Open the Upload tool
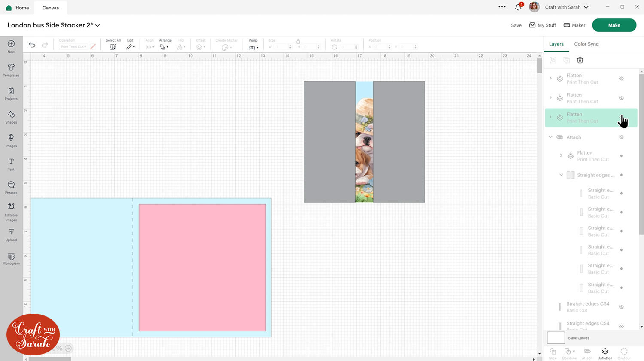 [x=11, y=234]
